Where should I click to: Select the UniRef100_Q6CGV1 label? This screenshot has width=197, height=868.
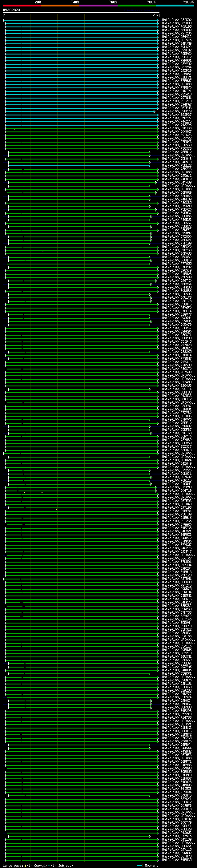point(176,240)
